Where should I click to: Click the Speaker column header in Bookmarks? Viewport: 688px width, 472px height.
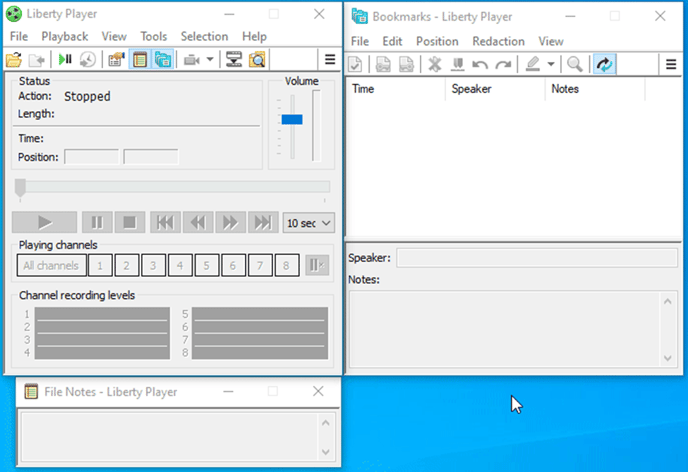tap(495, 89)
